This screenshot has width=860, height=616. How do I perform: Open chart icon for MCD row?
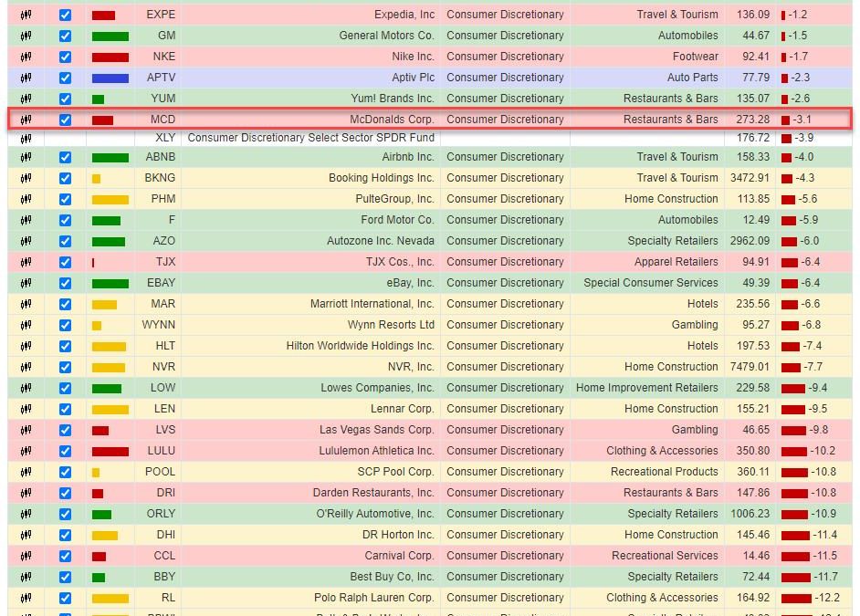click(x=26, y=120)
